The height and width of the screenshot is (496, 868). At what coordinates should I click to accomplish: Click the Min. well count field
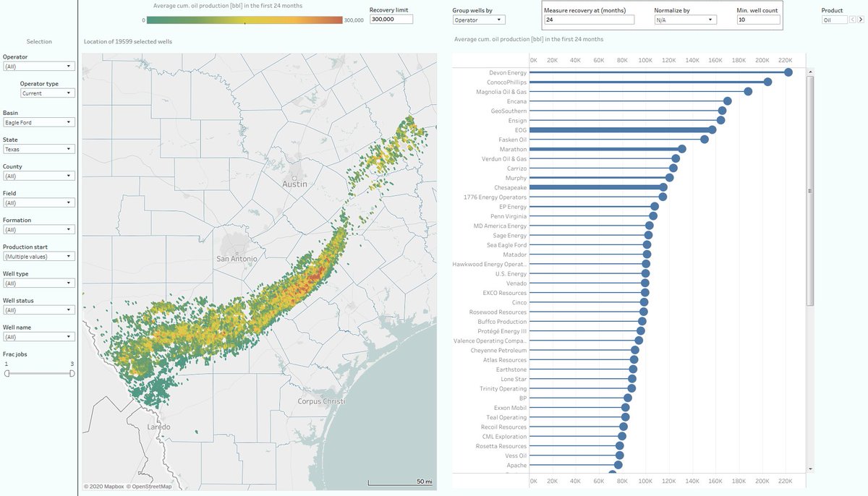click(757, 20)
